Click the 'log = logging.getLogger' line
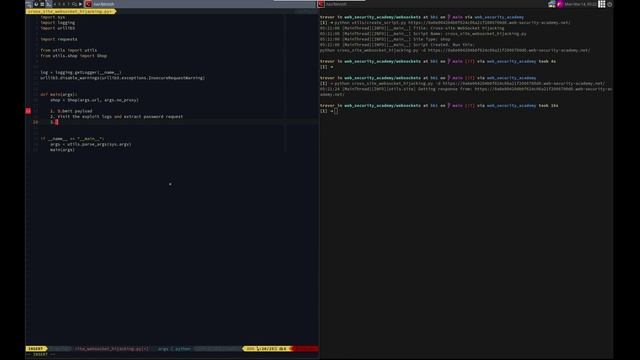The image size is (640, 360). [81, 72]
